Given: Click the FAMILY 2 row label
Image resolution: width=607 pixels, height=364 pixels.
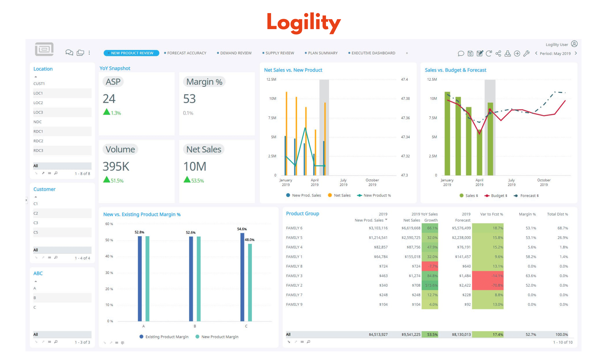Looking at the screenshot, I should click(x=294, y=285).
